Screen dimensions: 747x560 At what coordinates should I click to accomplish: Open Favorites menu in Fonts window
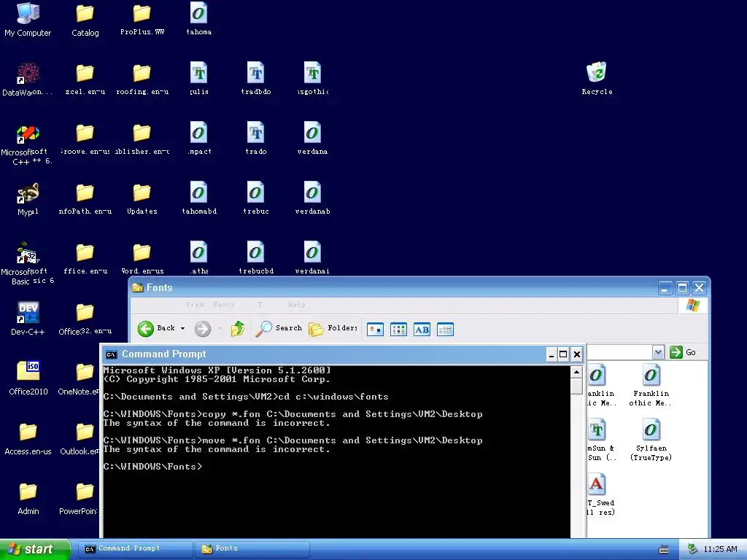coord(224,305)
